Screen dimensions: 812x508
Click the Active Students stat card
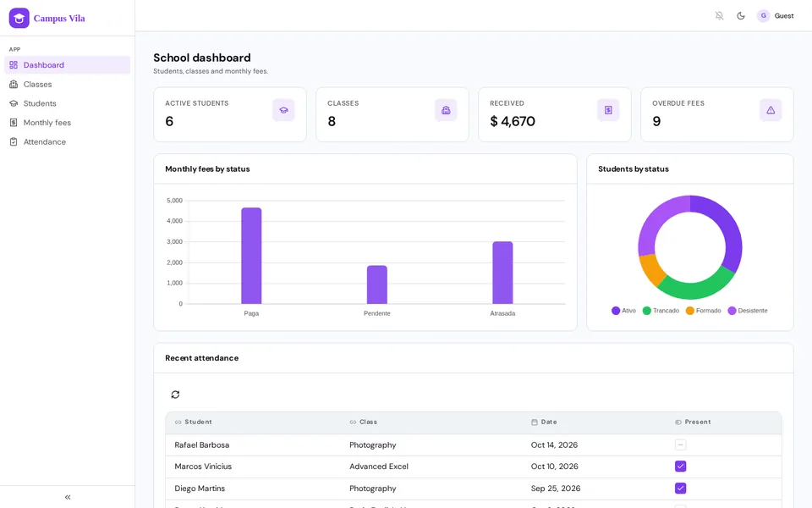tap(230, 114)
